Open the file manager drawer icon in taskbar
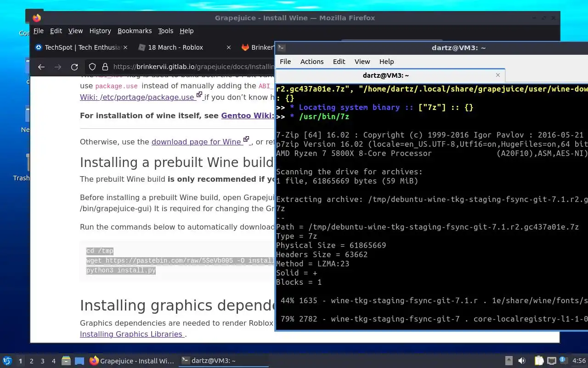588x368 pixels. pos(66,361)
